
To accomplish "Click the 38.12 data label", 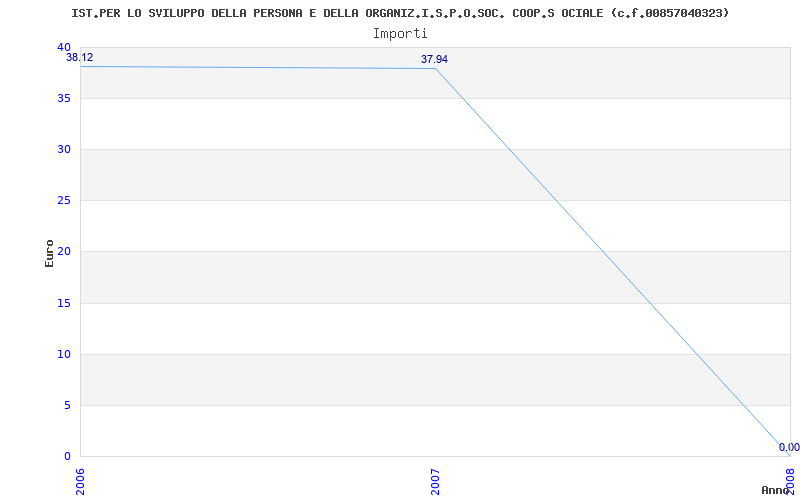I will pos(80,57).
